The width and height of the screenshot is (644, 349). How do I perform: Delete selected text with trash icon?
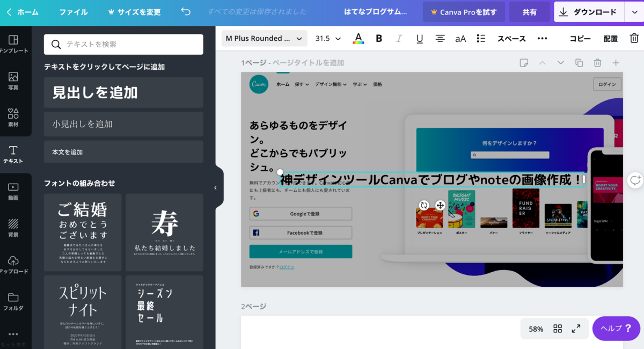(634, 38)
